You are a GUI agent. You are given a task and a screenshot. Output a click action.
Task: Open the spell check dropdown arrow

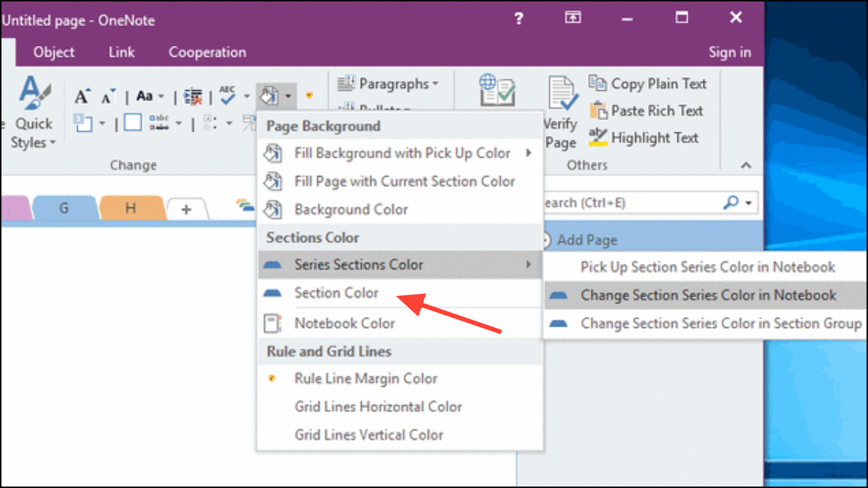coord(247,96)
